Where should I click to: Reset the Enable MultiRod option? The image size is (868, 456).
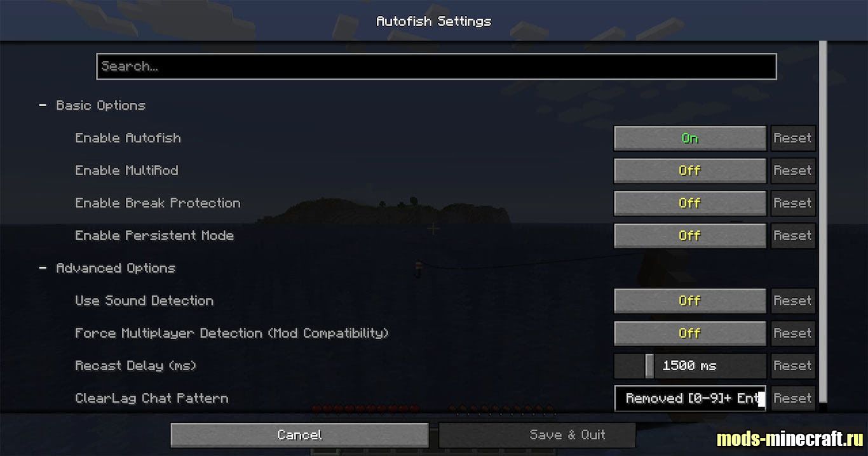tap(793, 170)
